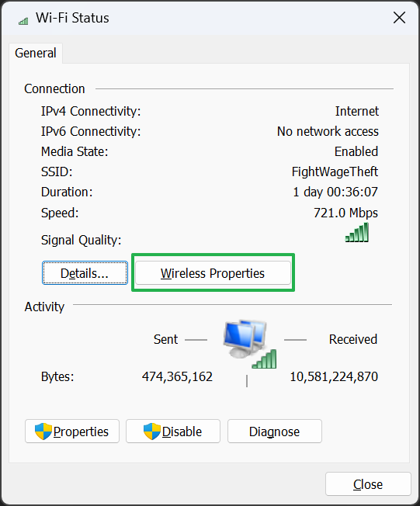Click the network computers activity icon
The height and width of the screenshot is (506, 420).
(245, 339)
